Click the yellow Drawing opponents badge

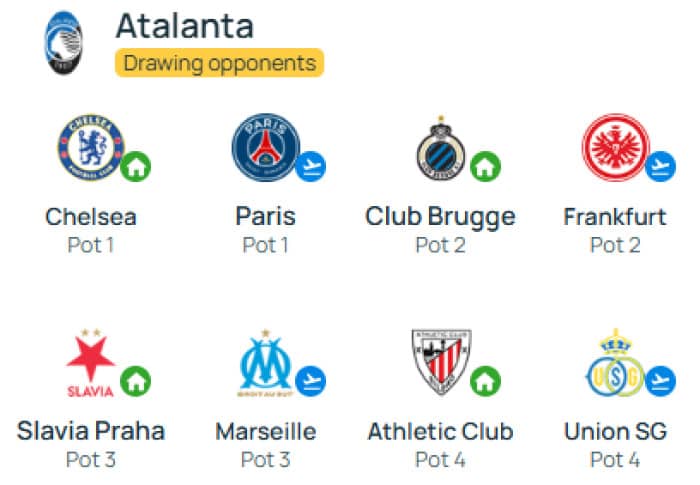point(219,63)
